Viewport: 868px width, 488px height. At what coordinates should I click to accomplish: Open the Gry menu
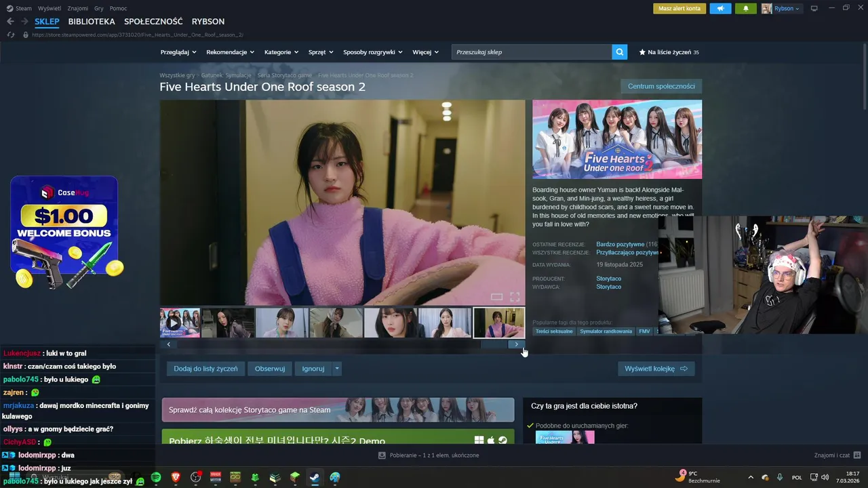tap(99, 8)
